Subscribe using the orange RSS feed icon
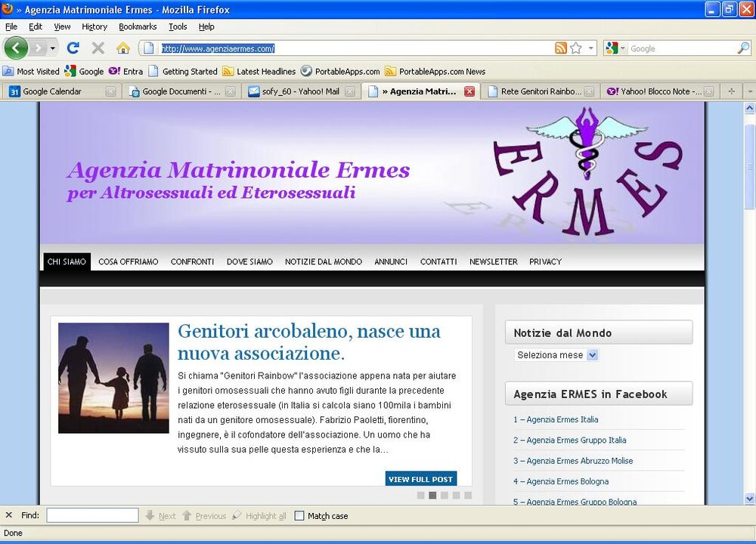The height and width of the screenshot is (544, 756). click(561, 48)
